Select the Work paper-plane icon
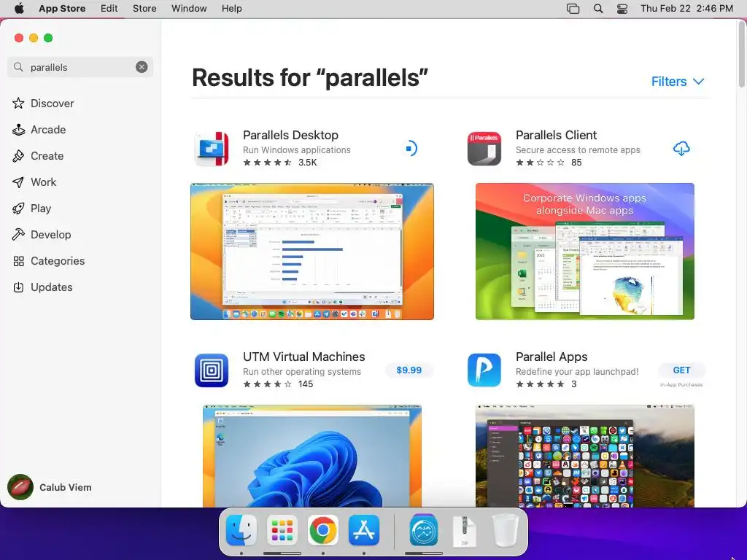 click(18, 182)
